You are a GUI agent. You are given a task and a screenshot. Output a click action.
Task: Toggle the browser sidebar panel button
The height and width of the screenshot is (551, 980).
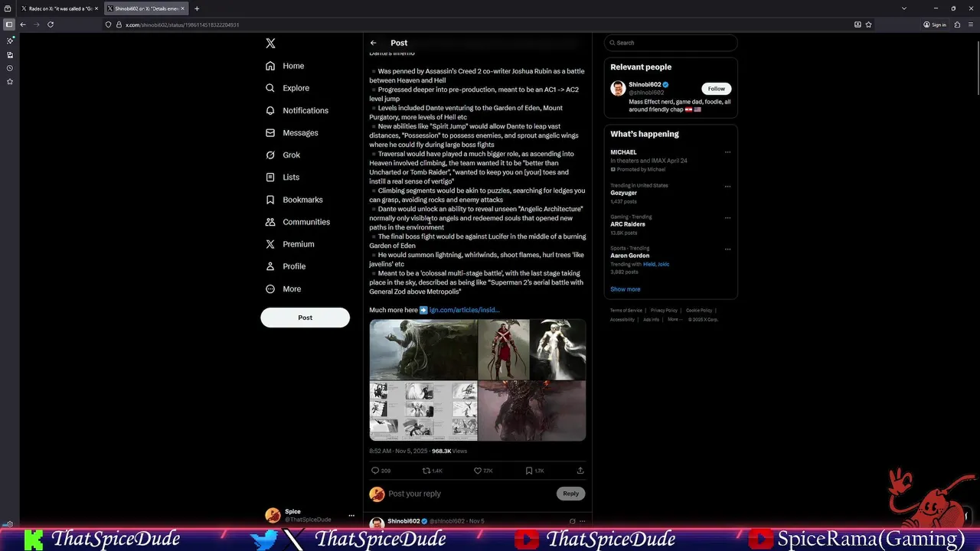[9, 24]
